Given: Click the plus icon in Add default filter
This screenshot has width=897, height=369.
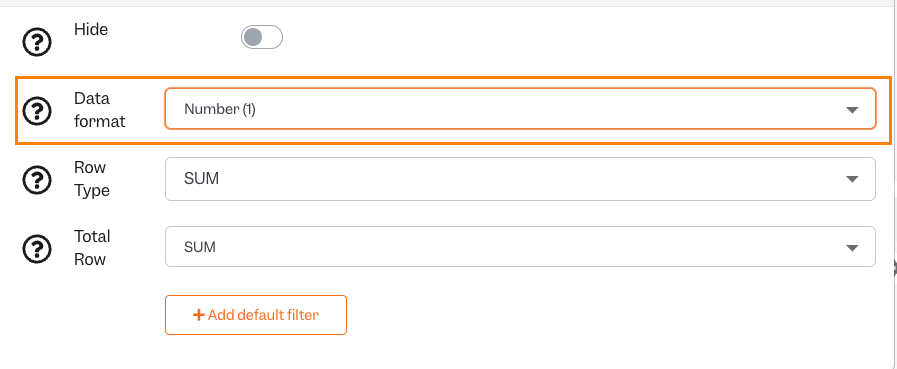Looking at the screenshot, I should point(199,315).
